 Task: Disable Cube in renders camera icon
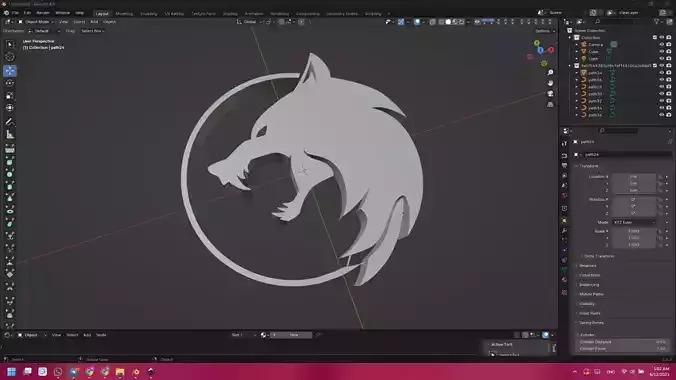669,51
